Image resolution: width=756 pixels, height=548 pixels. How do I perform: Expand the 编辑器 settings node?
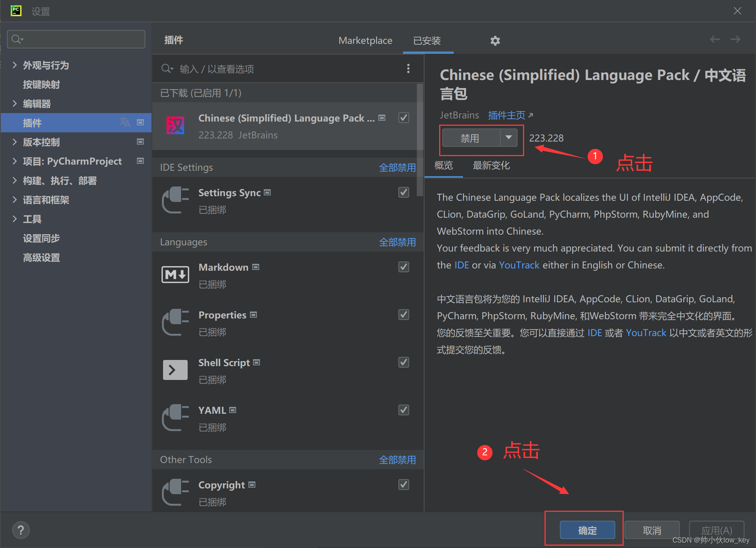pos(15,103)
